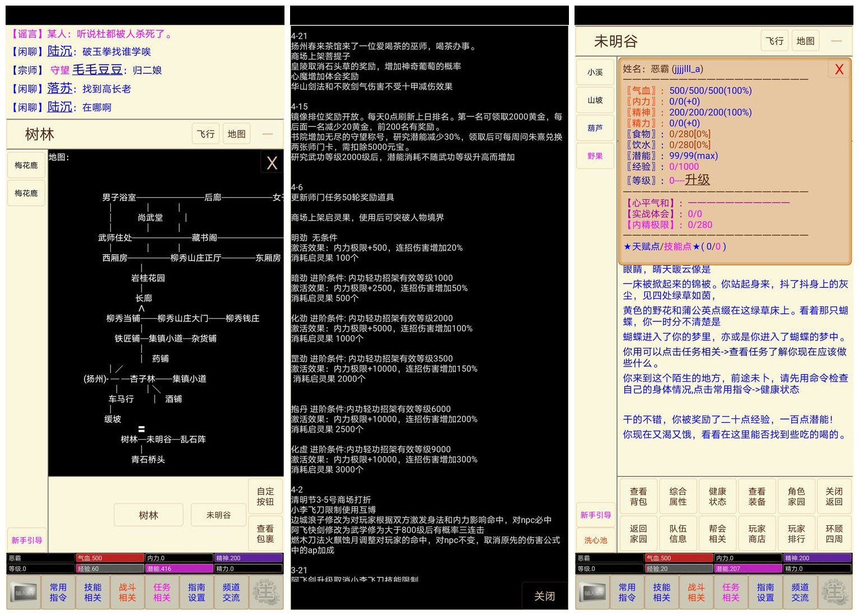
Task: Open 战斗相关 in the right panel toolbar
Action: 697,592
